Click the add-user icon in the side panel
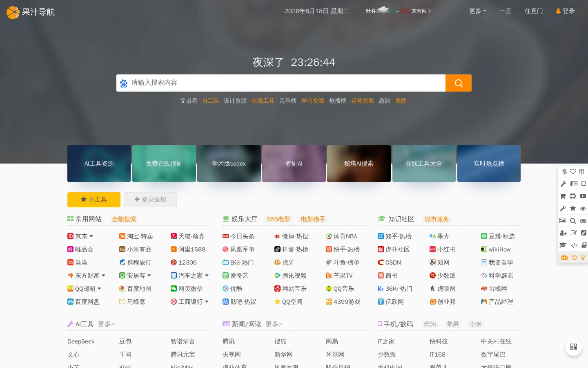 point(563,233)
